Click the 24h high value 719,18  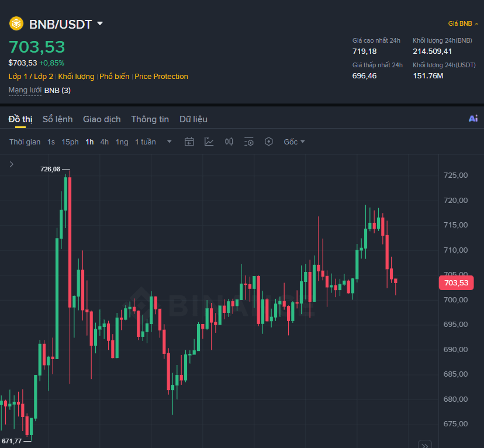click(x=365, y=51)
